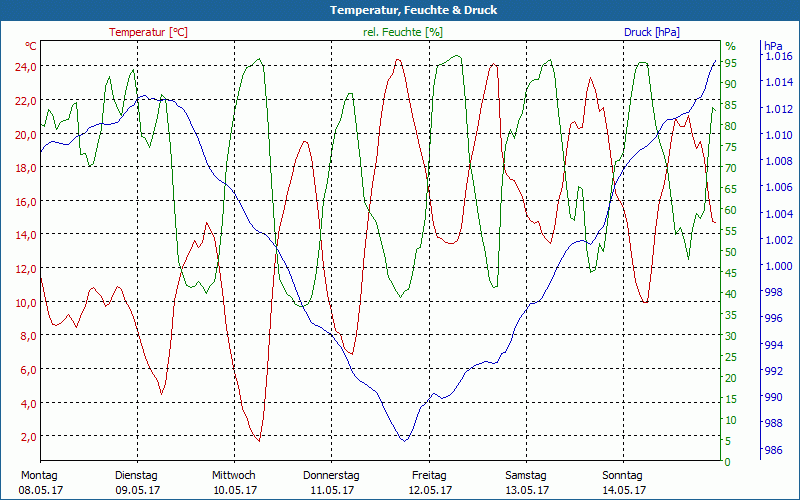The height and width of the screenshot is (500, 800).
Task: Click the '14,0' temperature axis value
Action: (x=26, y=235)
